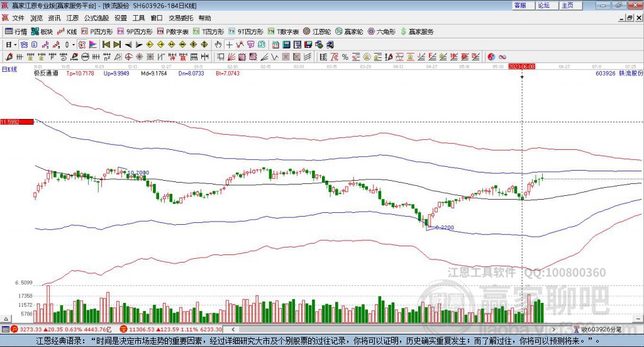Select the circular target drawing tool
The image size is (644, 347).
pyautogui.click(x=128, y=57)
